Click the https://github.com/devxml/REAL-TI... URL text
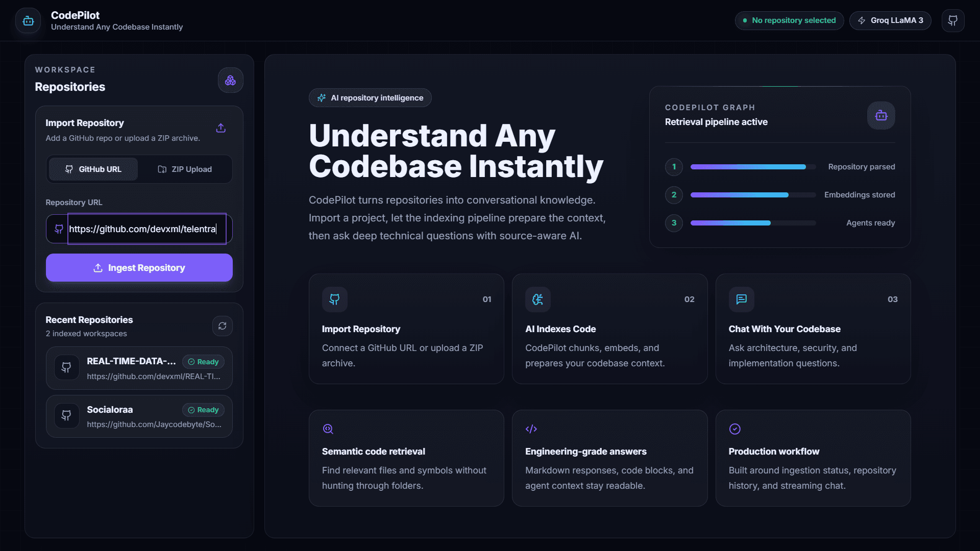This screenshot has width=980, height=551. click(154, 377)
